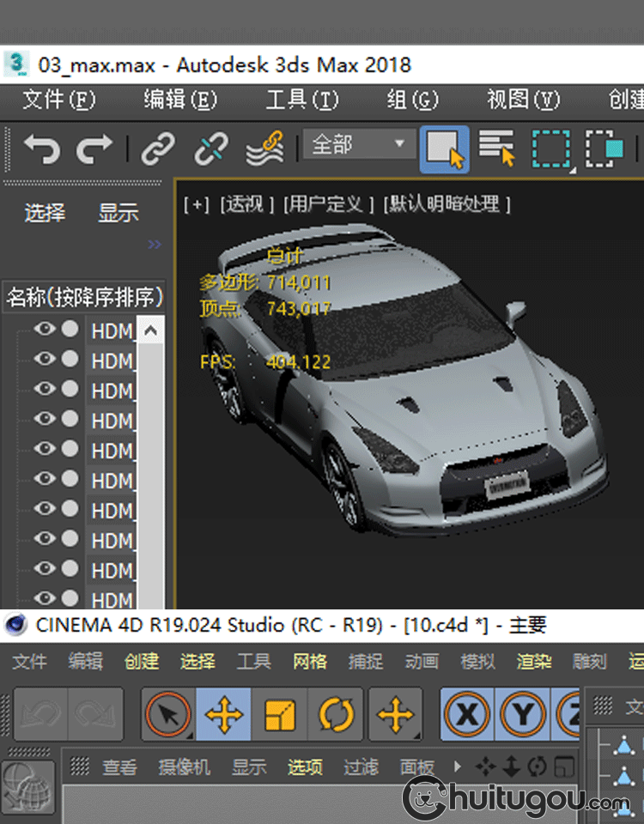Open the 全部 selection filter dropdown

[x=359, y=143]
